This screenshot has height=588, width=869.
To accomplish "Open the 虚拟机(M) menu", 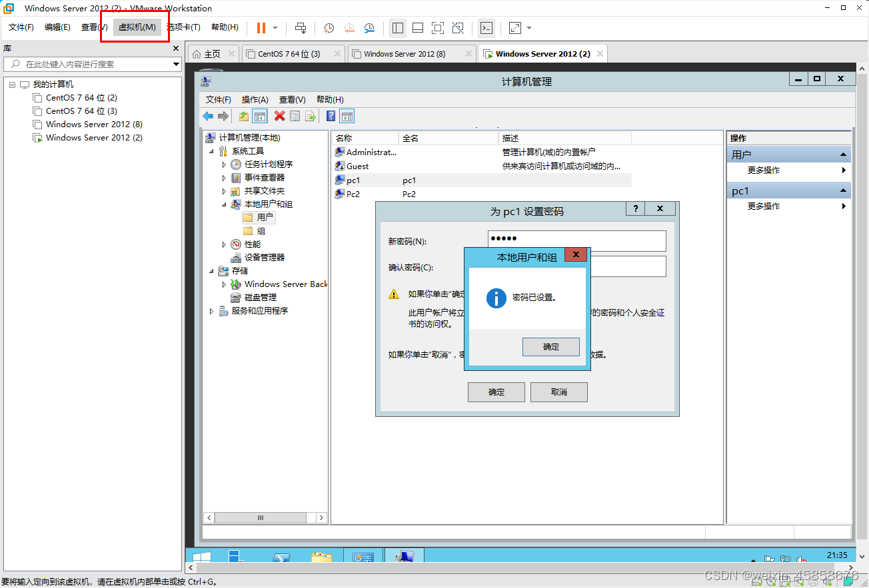I will point(137,27).
